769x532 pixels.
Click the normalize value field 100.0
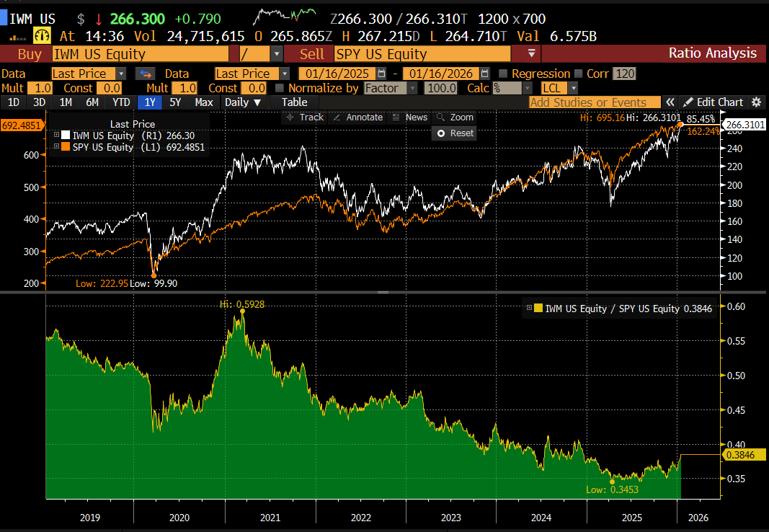point(441,88)
